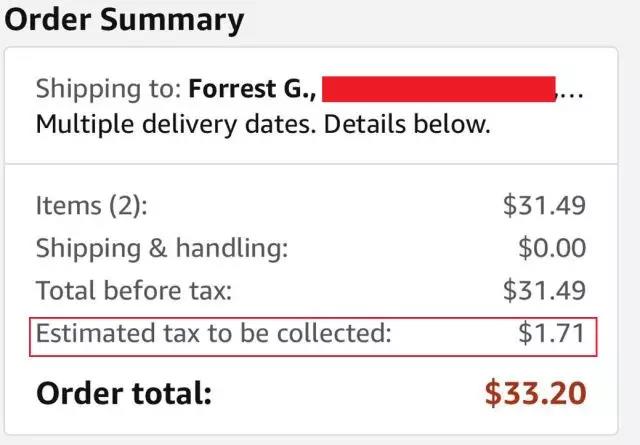Select the $1.71 estimated tax amount
This screenshot has width=640, height=445.
click(552, 334)
